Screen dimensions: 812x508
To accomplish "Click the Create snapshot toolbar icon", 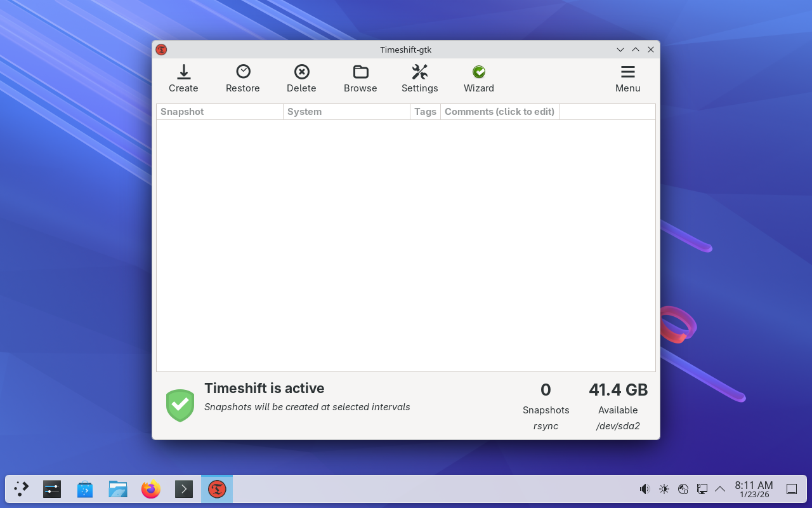I will (x=183, y=79).
